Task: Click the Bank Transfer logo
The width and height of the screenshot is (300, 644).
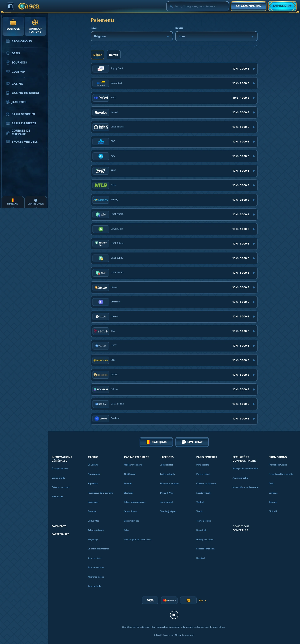Action: click(x=101, y=127)
